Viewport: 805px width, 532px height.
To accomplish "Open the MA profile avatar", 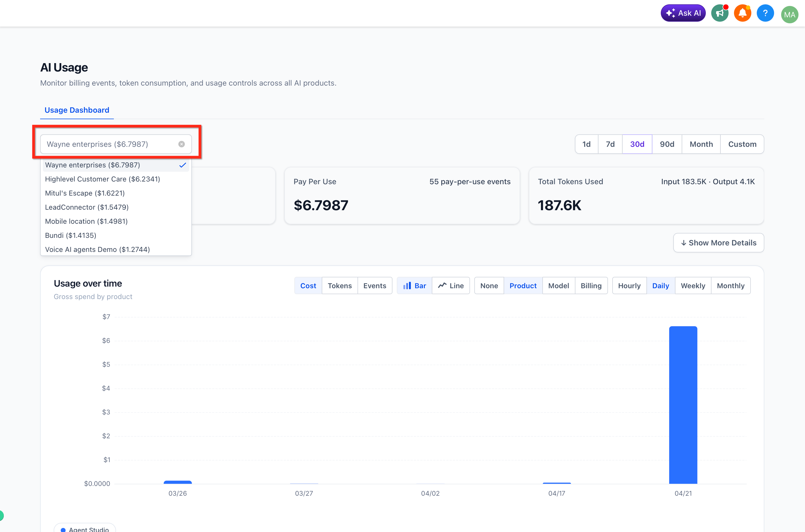I will coord(789,15).
